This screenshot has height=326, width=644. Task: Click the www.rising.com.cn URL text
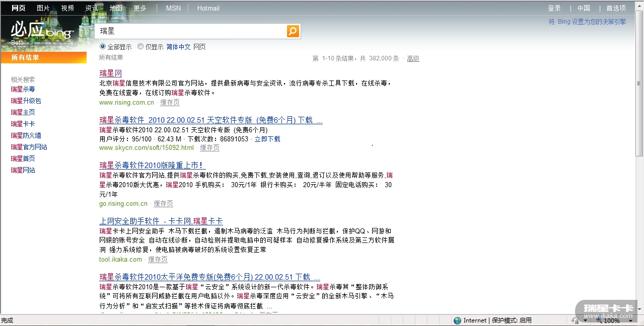126,103
